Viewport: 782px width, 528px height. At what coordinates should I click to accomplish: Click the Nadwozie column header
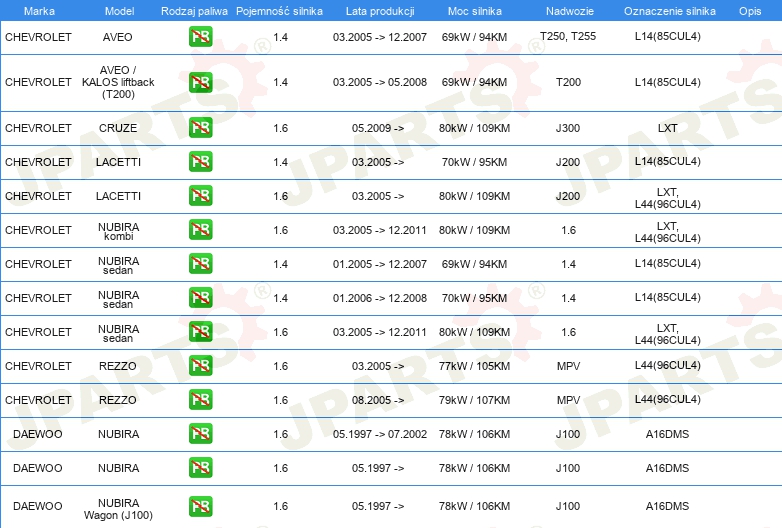[x=570, y=11]
